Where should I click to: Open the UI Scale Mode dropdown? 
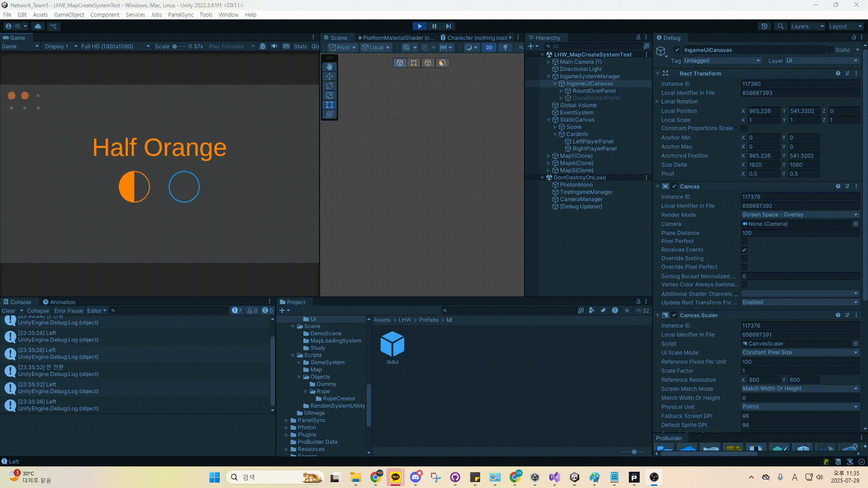click(x=799, y=352)
